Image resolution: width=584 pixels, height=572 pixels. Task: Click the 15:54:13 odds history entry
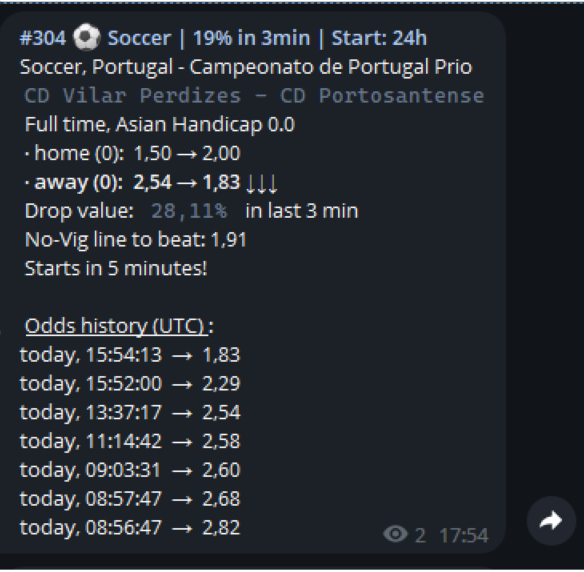point(130,355)
